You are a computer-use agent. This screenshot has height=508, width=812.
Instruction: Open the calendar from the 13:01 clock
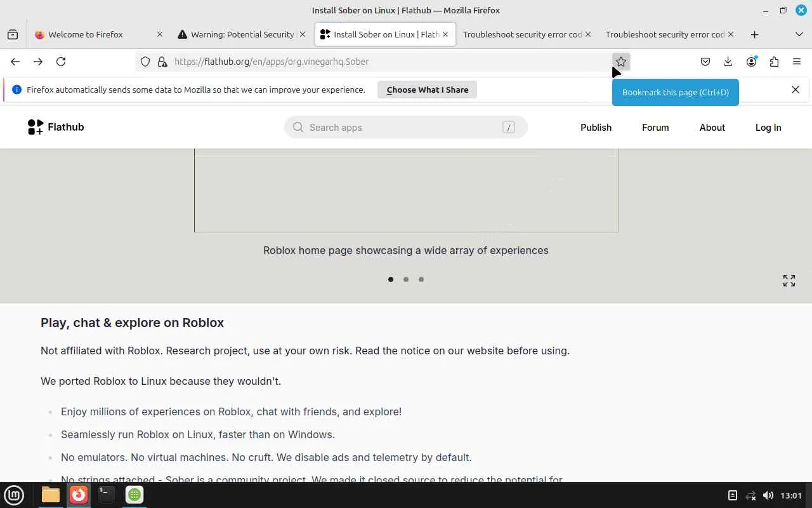point(791,495)
